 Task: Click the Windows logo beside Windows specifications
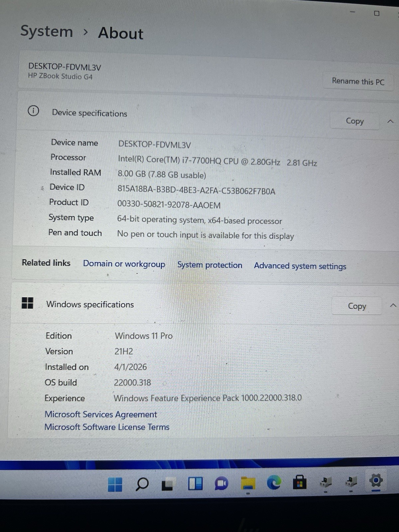click(x=27, y=303)
